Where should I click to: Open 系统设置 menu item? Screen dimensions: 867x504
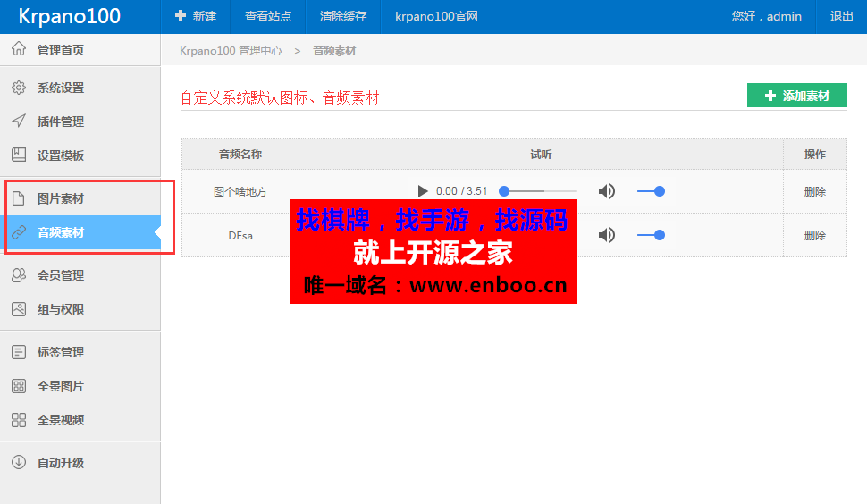(x=80, y=88)
